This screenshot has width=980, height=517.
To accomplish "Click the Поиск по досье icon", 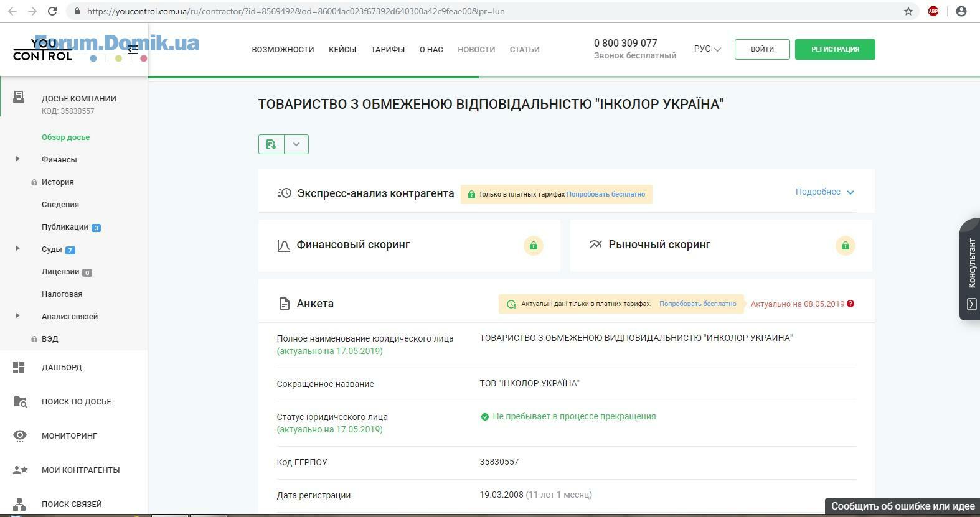I will coord(20,402).
